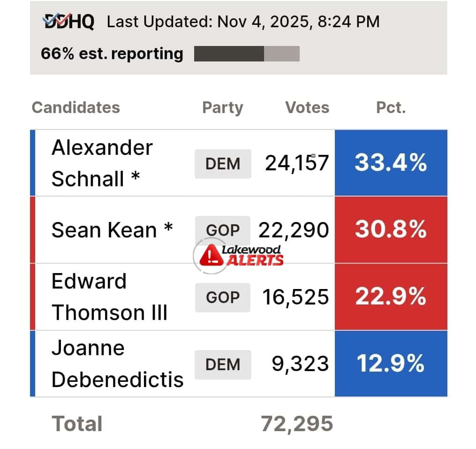The image size is (476, 449).
Task: Click the red 30.8% percentage cell
Action: pos(391,230)
